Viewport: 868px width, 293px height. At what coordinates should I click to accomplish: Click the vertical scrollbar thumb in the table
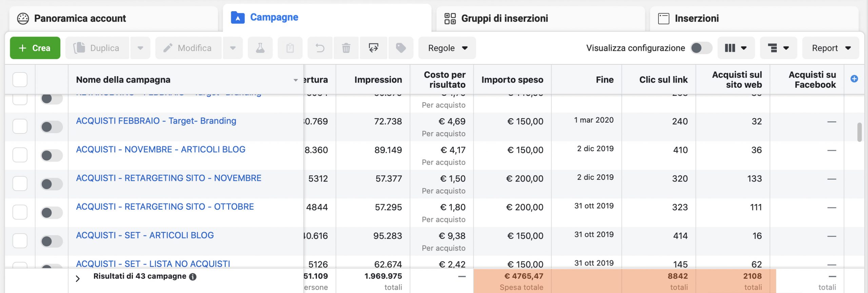pyautogui.click(x=859, y=132)
